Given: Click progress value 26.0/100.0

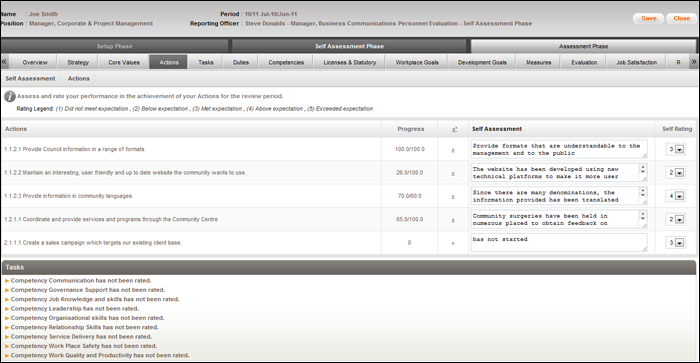Looking at the screenshot, I should coord(409,173).
